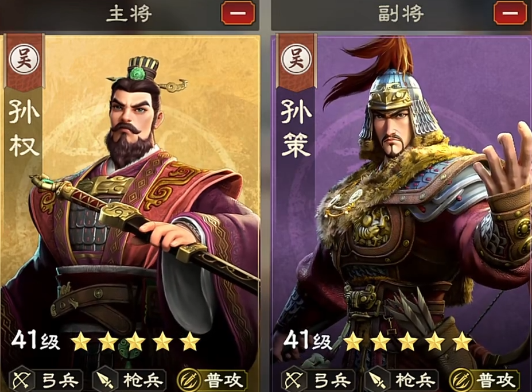The width and height of the screenshot is (532, 392).
Task: Tap the normal attack icon on Sun Ce's card
Action: (461, 381)
